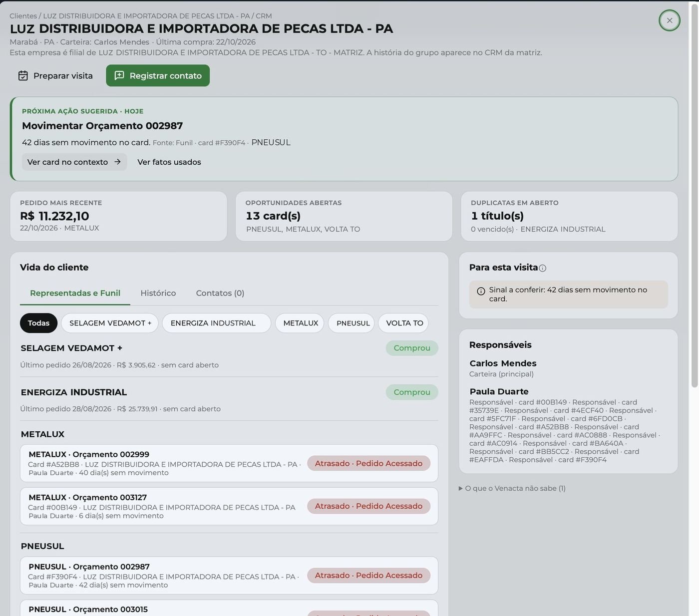Viewport: 699px width, 616px height.
Task: Open PNEUSUL Orçamento 002987 card in list
Action: pyautogui.click(x=229, y=576)
